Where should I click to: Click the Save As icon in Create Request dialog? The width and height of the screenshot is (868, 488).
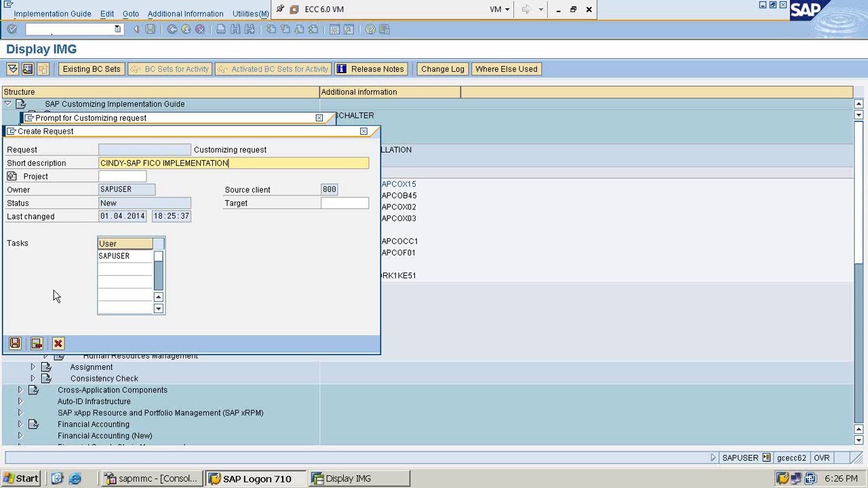click(x=37, y=344)
